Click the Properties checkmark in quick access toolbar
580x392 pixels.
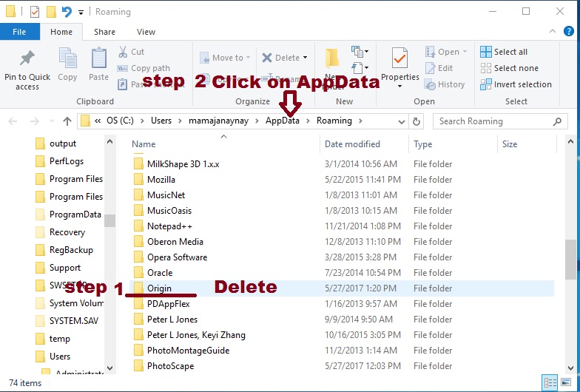pyautogui.click(x=34, y=12)
